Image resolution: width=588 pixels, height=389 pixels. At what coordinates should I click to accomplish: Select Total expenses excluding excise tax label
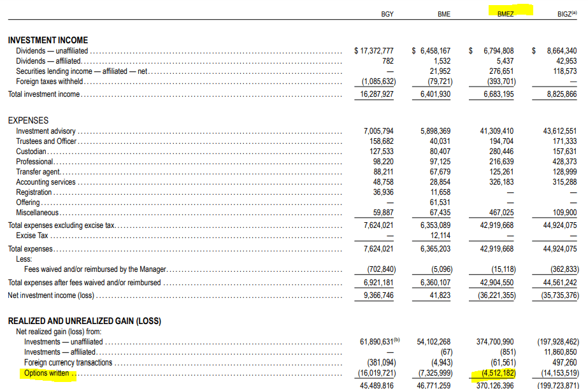pos(62,225)
